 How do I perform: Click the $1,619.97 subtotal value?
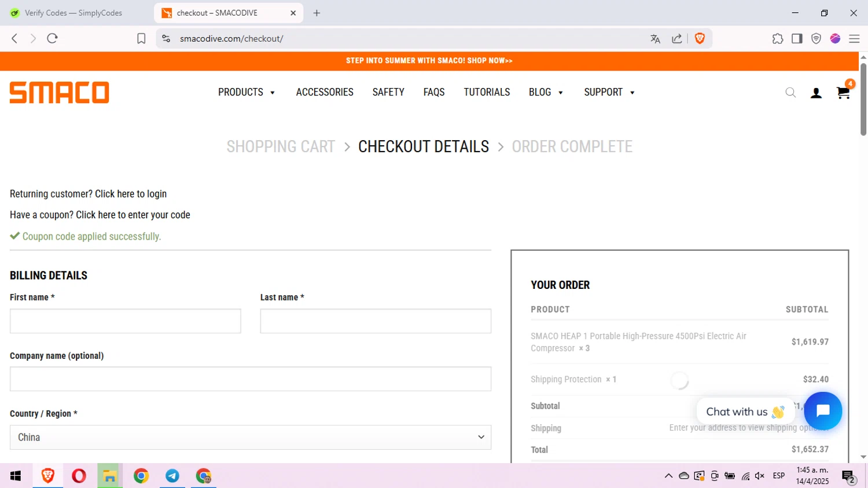click(x=810, y=342)
